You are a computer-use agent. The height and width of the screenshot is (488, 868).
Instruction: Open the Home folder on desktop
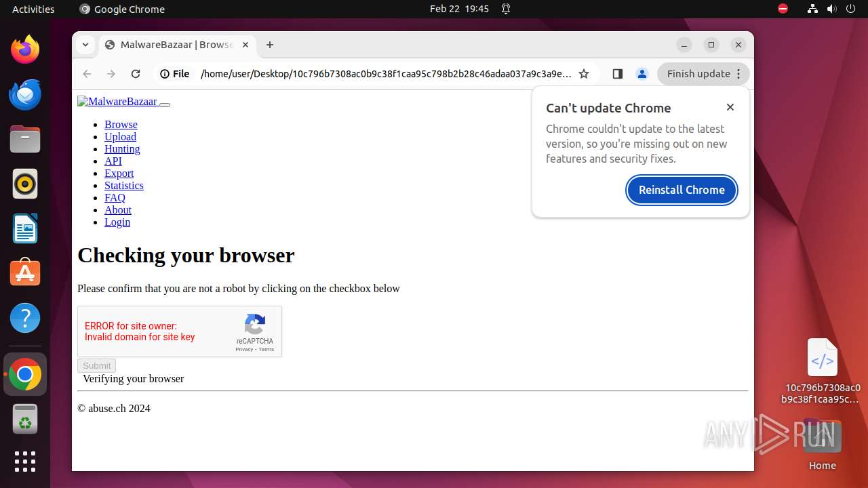(822, 445)
